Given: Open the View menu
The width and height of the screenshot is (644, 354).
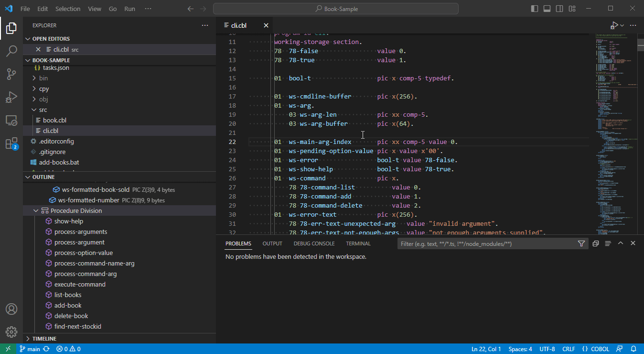Looking at the screenshot, I should [95, 9].
